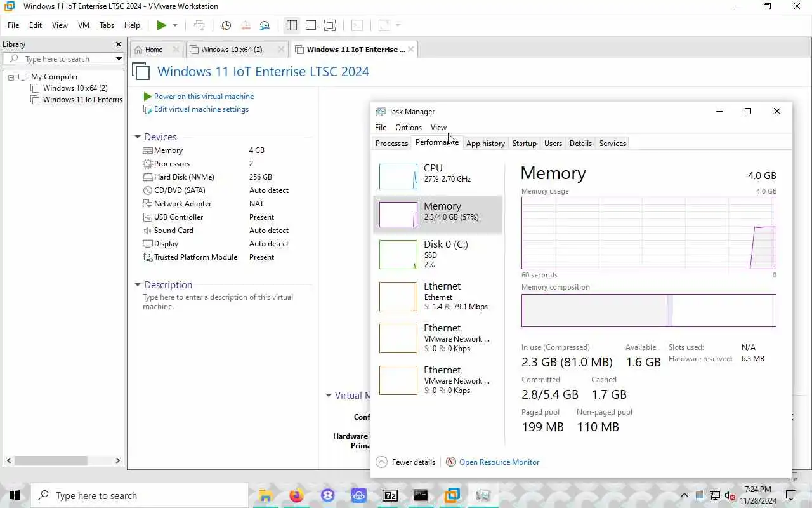Viewport: 812px width, 508px height.
Task: Click Fewer details button
Action: coord(406,462)
